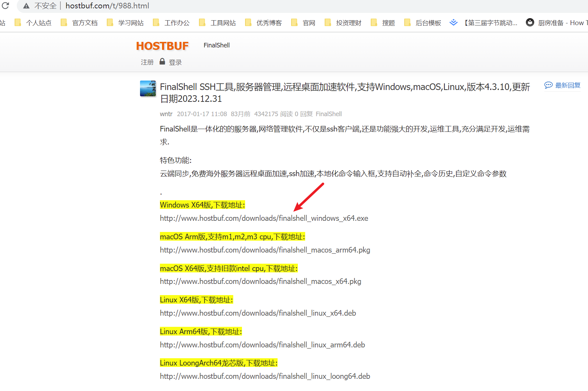
Task: Open author wntr's profile link
Action: pyautogui.click(x=166, y=114)
